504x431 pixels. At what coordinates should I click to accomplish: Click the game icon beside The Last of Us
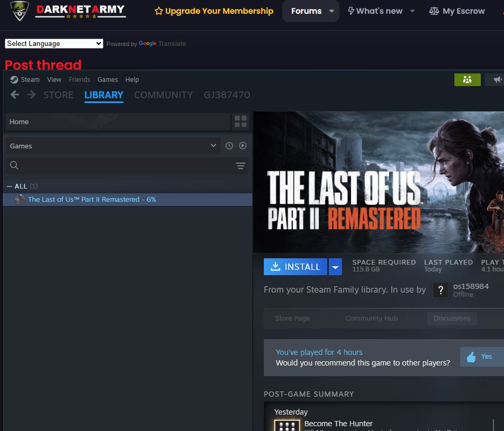(20, 200)
